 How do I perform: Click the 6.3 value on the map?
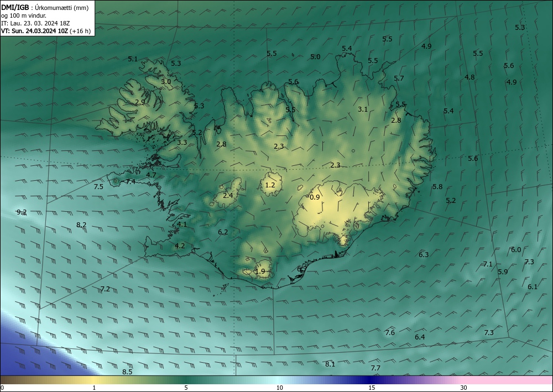424,254
